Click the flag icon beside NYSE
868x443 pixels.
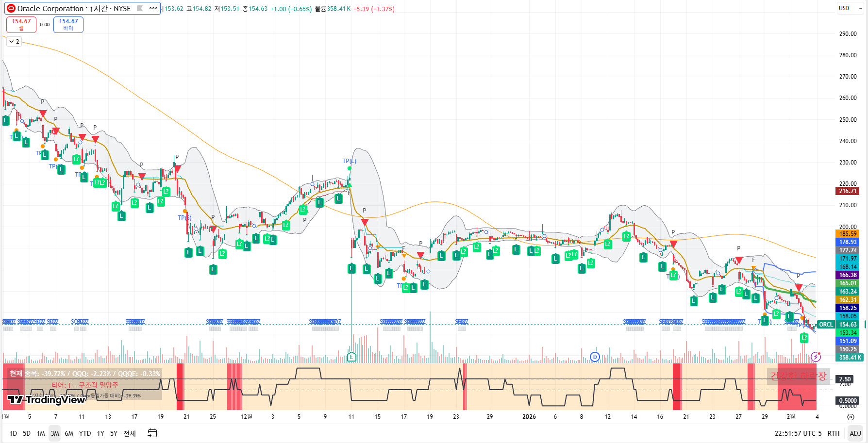140,8
